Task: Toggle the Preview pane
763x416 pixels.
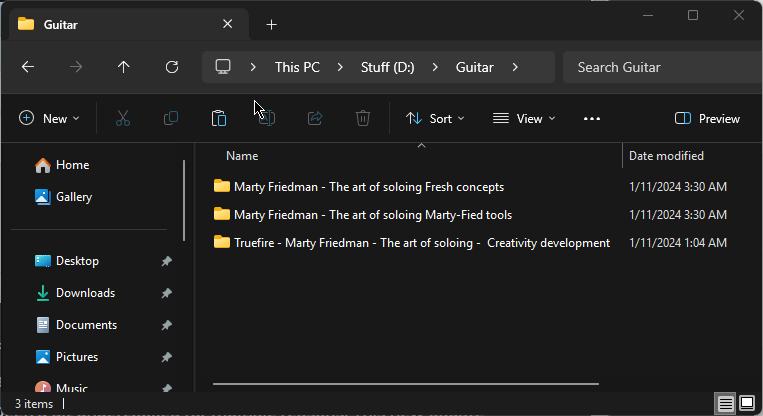Action: tap(708, 118)
